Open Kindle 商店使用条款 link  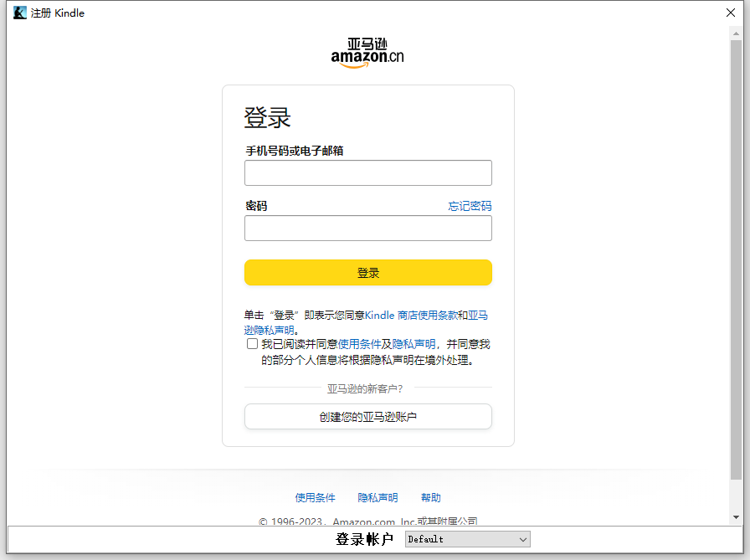(411, 315)
